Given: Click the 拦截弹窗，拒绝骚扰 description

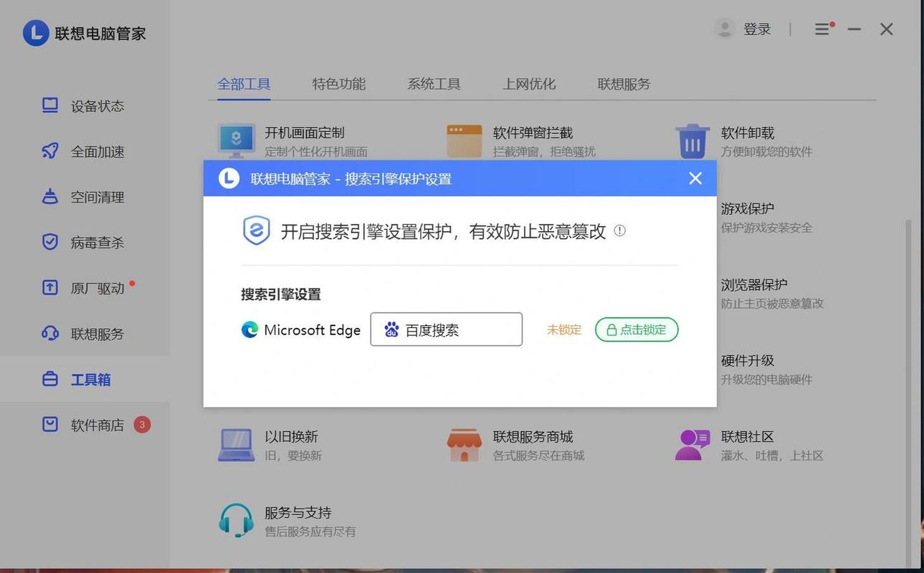Looking at the screenshot, I should pos(544,152).
